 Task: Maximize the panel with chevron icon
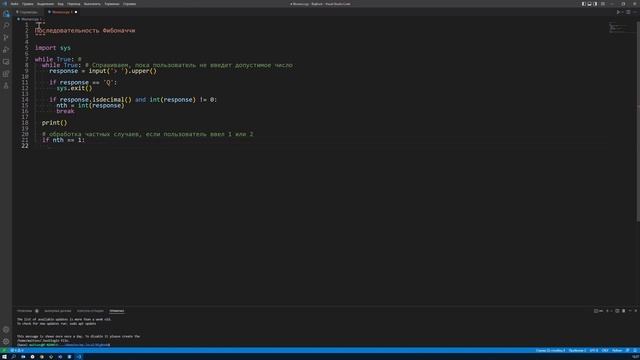coord(630,311)
